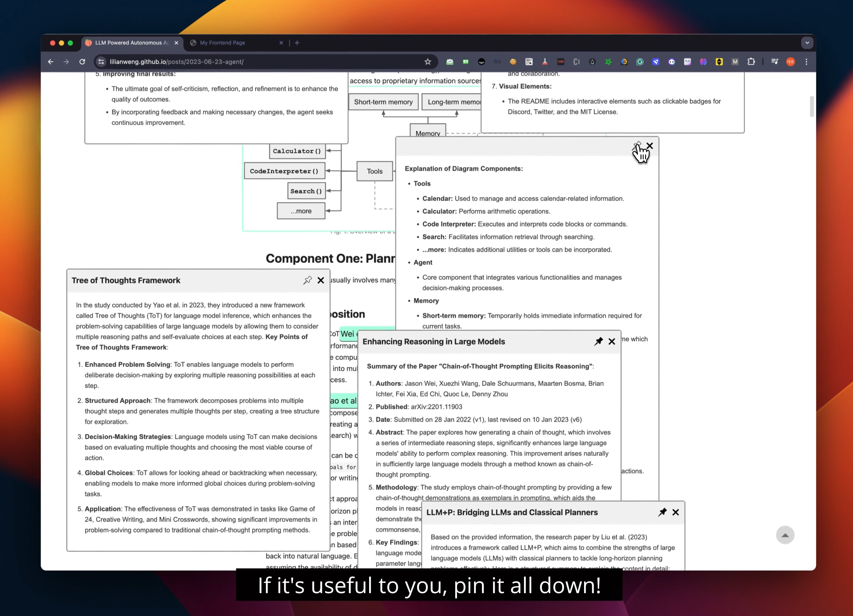This screenshot has height=616, width=853.
Task: Switch to My Frontend Page tab
Action: (222, 43)
